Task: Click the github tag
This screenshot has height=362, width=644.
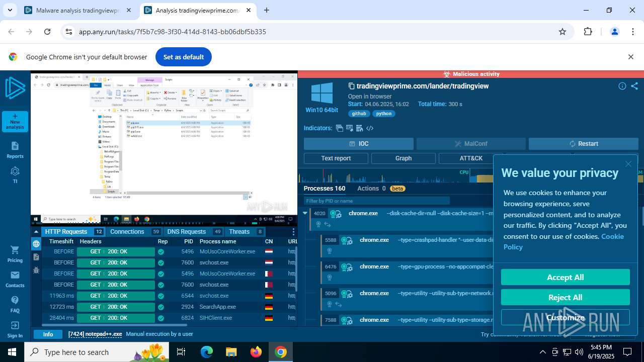Action: click(359, 114)
